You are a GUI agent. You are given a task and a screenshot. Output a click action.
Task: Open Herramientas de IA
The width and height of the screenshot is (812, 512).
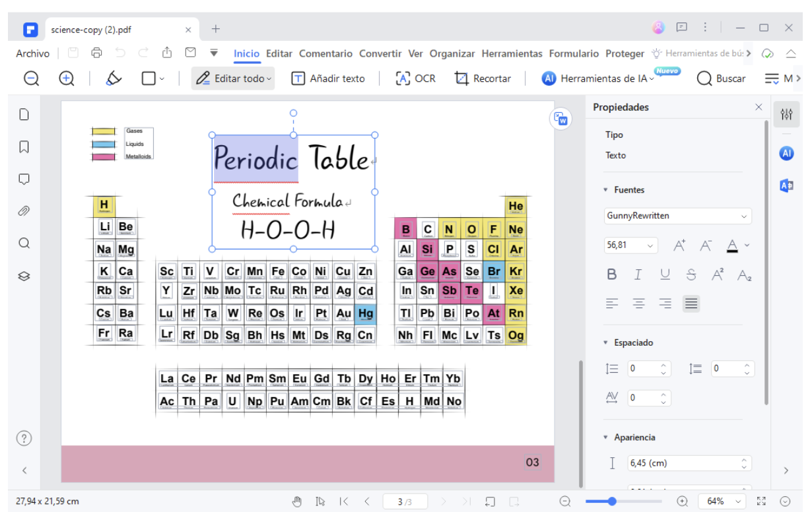click(x=598, y=79)
